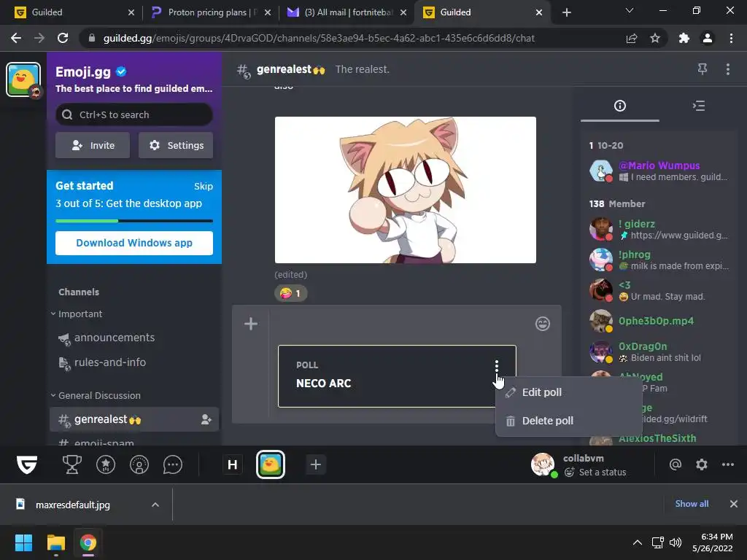The height and width of the screenshot is (560, 747).
Task: Open the direct messages chat bubble icon
Action: (x=172, y=464)
